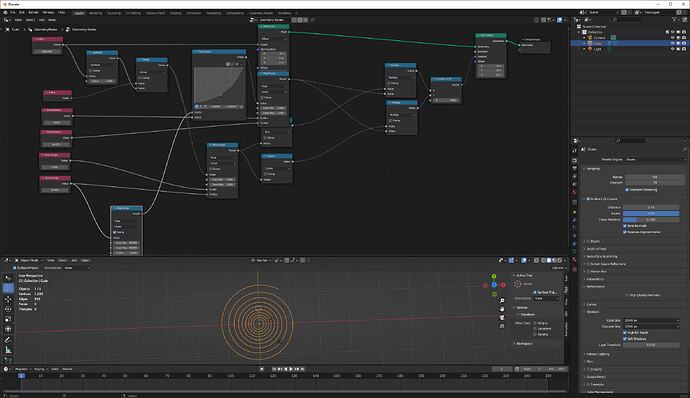Switch to the Shading workspace tab
This screenshot has height=398, width=690.
[x=176, y=13]
